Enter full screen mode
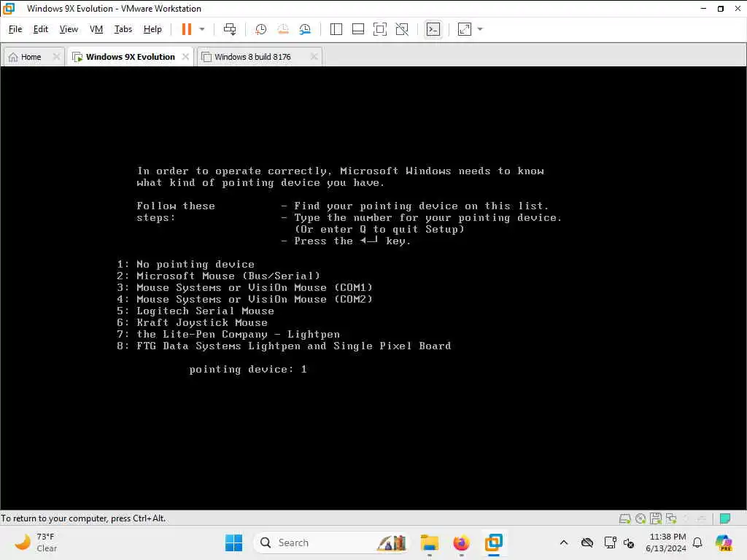Image resolution: width=747 pixels, height=560 pixels. click(x=379, y=29)
